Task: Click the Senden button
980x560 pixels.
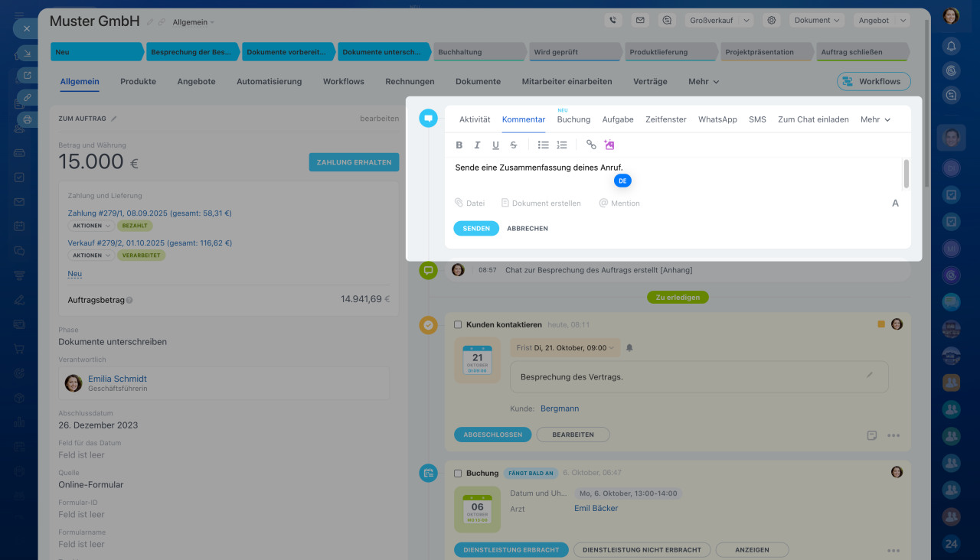Action: click(x=476, y=229)
